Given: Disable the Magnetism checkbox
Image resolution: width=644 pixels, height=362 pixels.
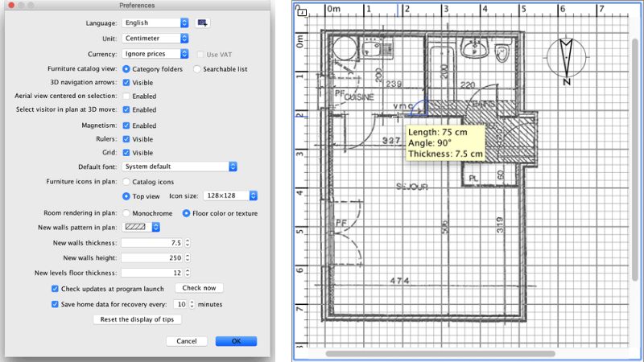Looking at the screenshot, I should point(126,125).
